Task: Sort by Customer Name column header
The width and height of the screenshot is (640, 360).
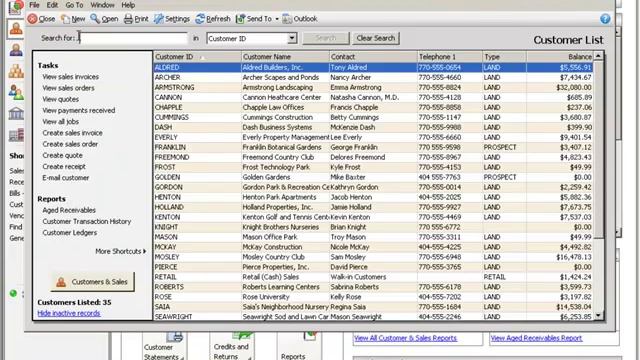Action: tap(285, 57)
